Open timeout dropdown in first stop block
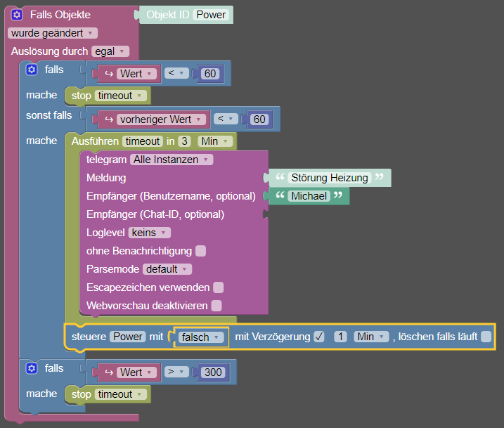 click(x=120, y=96)
